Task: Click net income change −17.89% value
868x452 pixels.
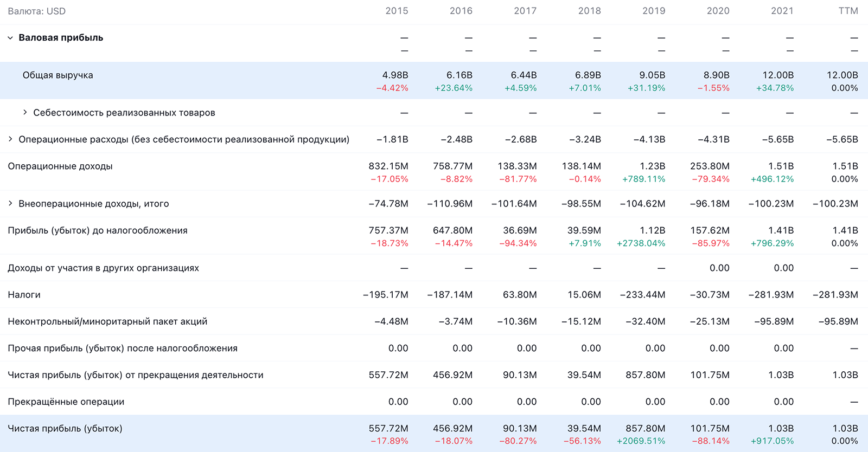Action: point(390,441)
